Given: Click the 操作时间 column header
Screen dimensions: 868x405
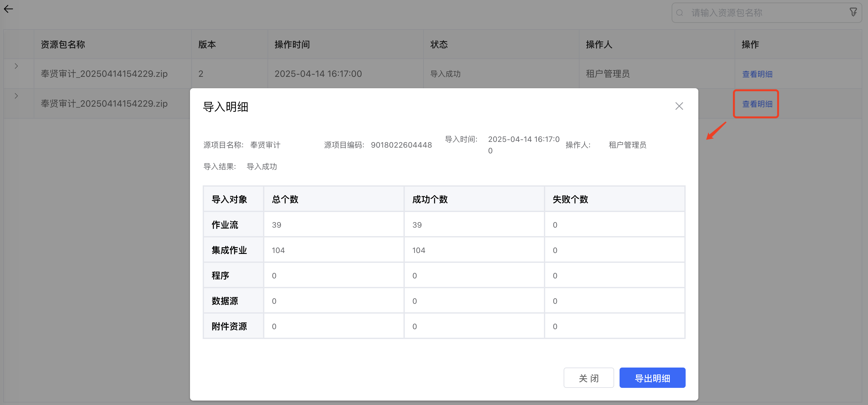Looking at the screenshot, I should 292,44.
